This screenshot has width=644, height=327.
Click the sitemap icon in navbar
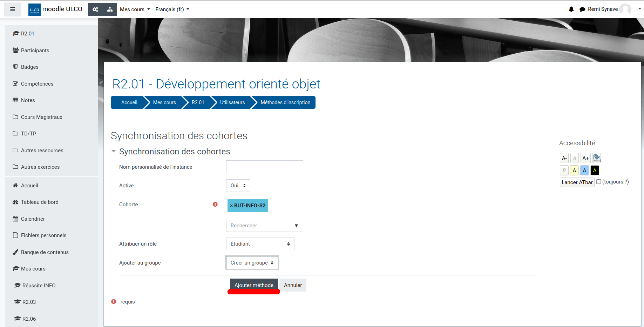(110, 9)
